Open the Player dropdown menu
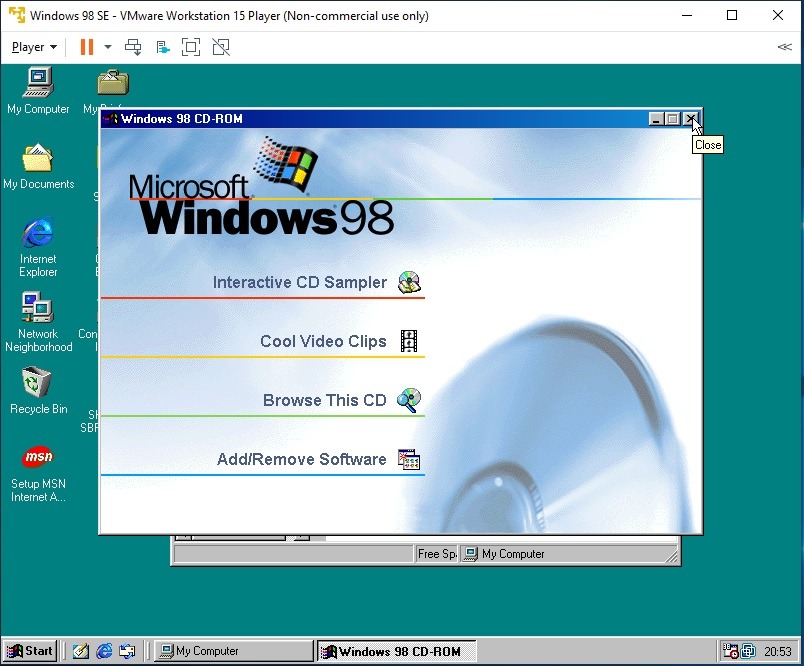This screenshot has height=666, width=804. pos(34,47)
